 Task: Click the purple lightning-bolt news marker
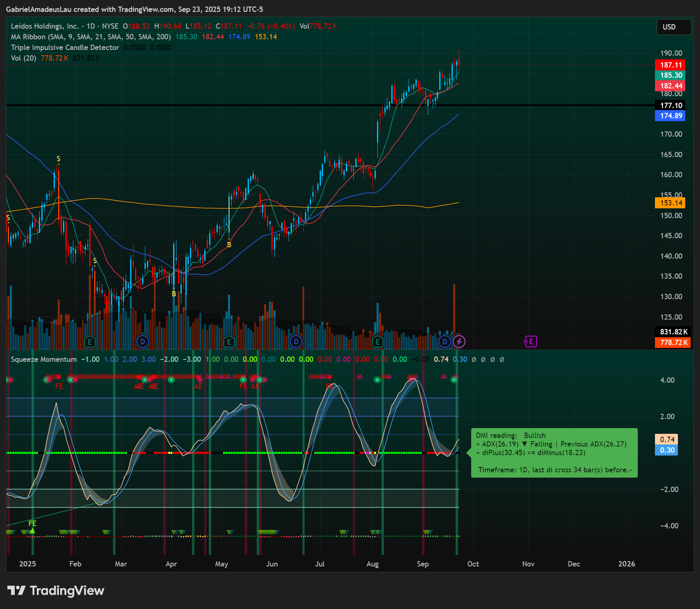point(459,342)
